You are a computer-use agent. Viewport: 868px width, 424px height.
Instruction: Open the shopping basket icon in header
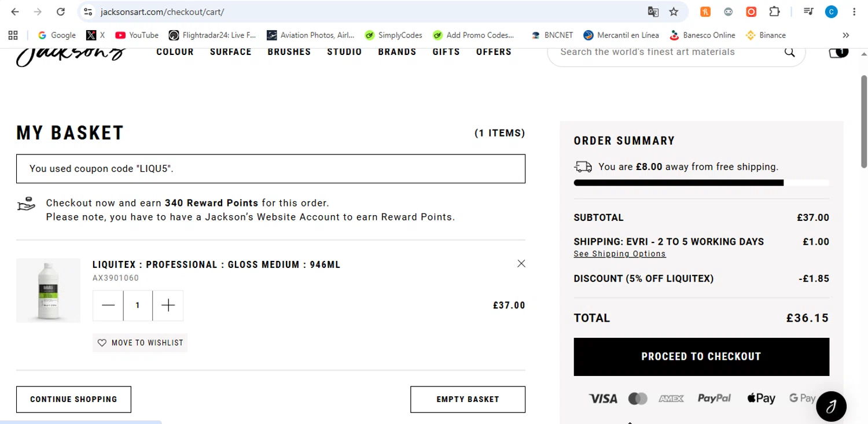click(838, 53)
